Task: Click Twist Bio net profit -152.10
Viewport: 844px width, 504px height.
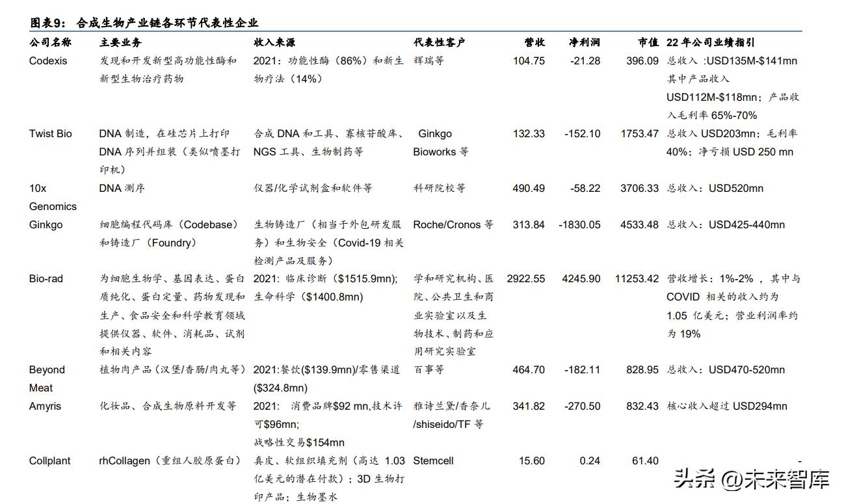Action: (581, 133)
